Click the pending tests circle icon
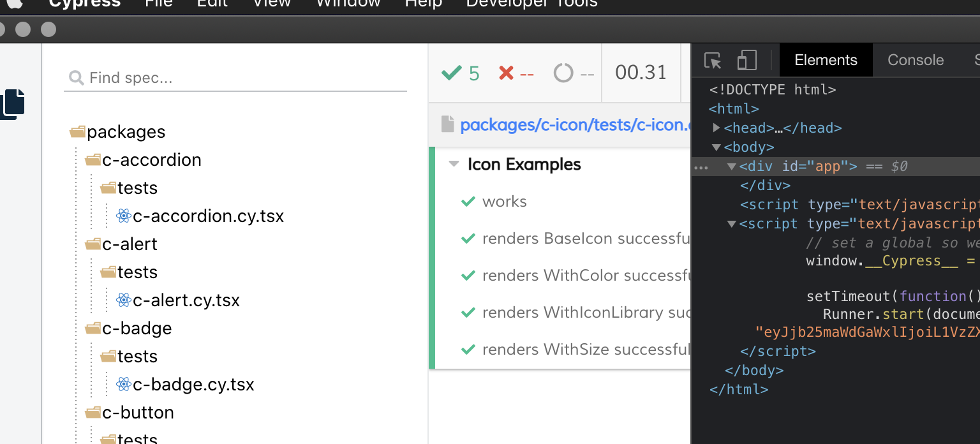This screenshot has height=444, width=980. pos(563,73)
